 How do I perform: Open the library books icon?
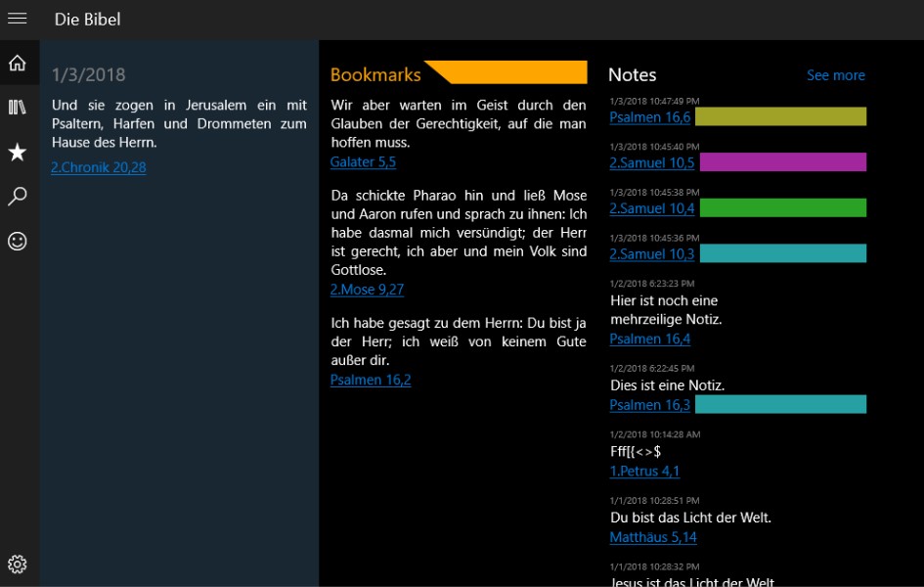coord(17,108)
